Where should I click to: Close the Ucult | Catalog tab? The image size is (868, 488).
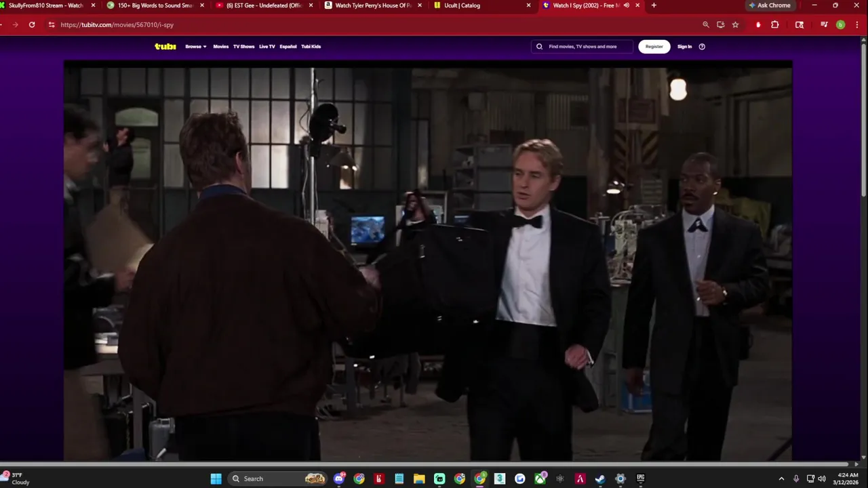pos(529,5)
